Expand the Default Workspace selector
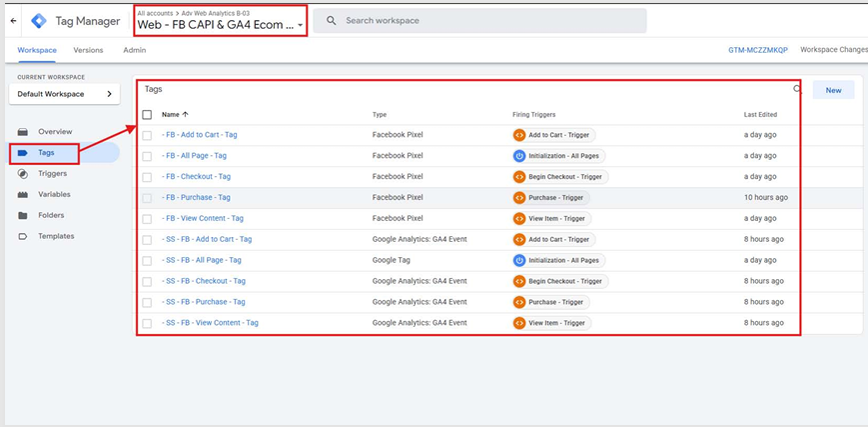Screen dimensions: 868x427 click(64, 94)
